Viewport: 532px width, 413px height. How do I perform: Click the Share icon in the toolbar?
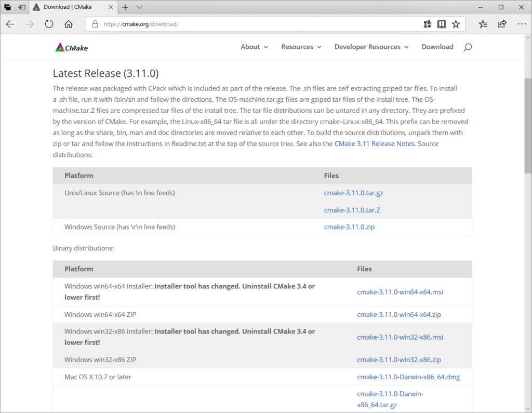(502, 24)
